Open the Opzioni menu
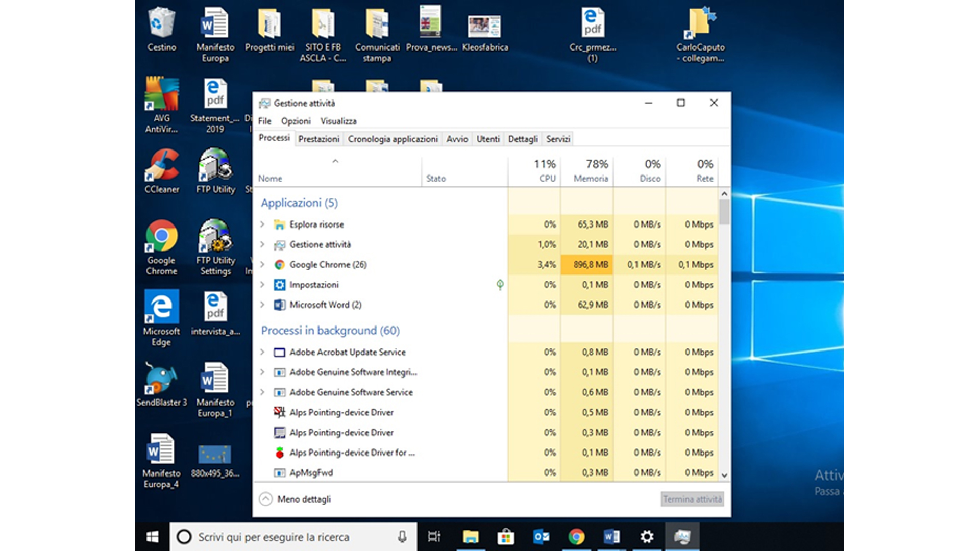 pos(296,121)
